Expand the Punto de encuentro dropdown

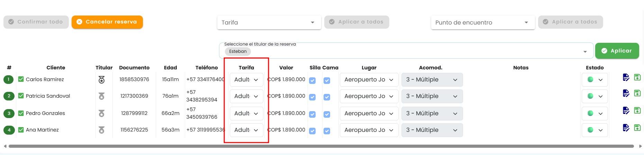pos(483,22)
